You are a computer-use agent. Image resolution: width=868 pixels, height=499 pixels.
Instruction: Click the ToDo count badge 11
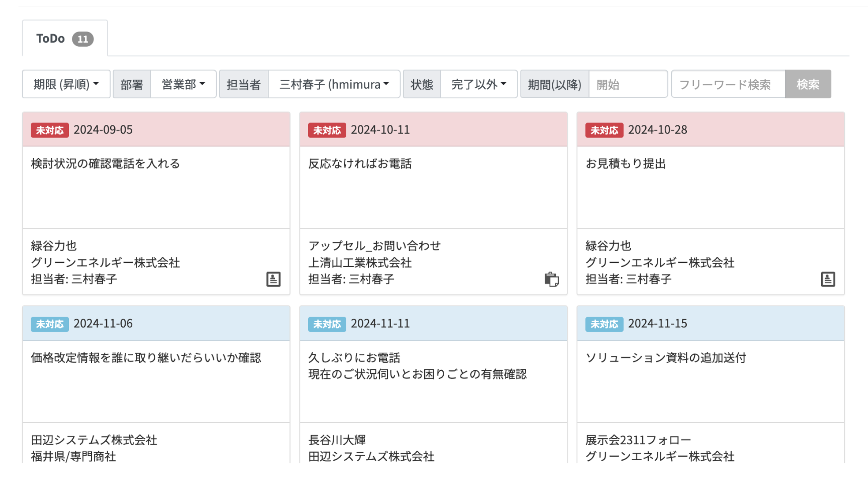82,39
